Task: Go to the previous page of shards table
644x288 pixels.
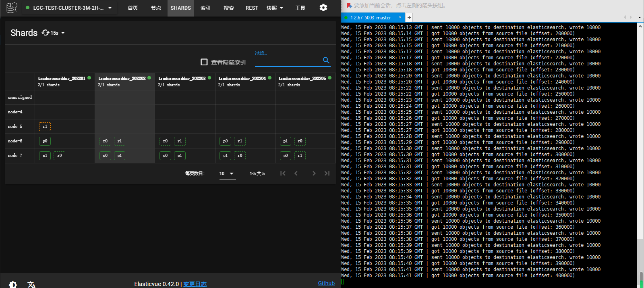Action: 296,173
